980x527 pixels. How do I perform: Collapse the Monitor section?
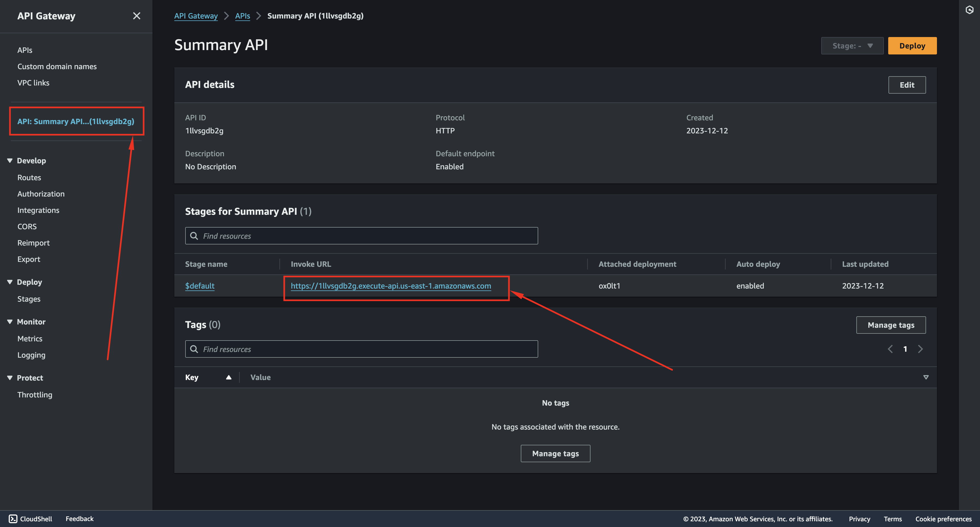click(10, 322)
